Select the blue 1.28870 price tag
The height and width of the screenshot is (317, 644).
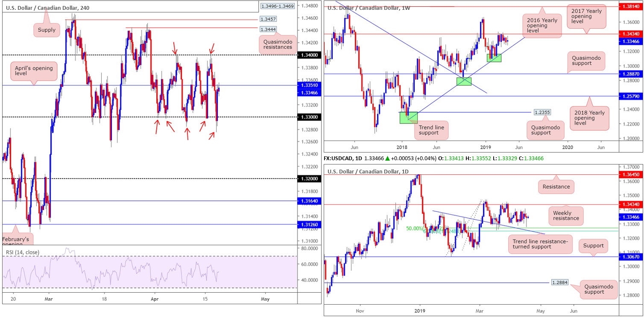click(x=631, y=74)
